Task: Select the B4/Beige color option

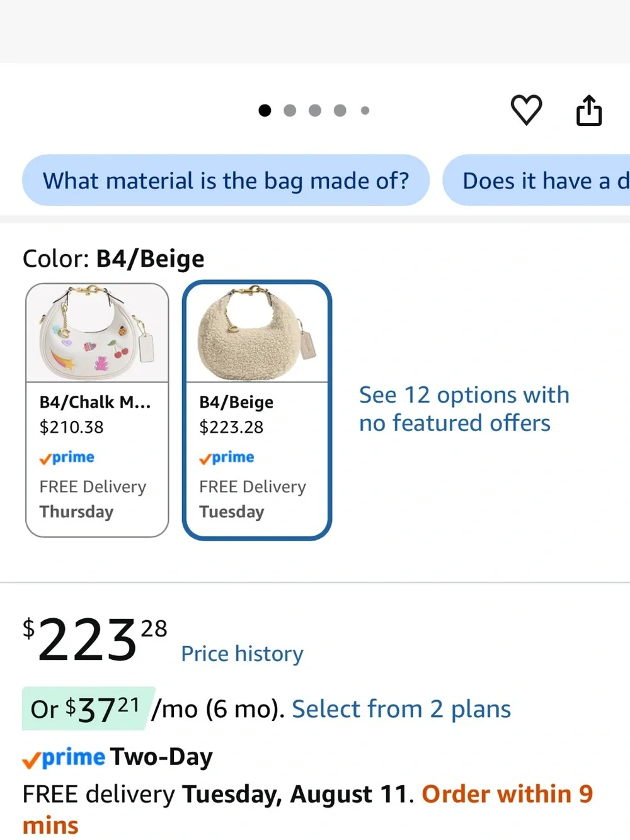Action: point(257,410)
